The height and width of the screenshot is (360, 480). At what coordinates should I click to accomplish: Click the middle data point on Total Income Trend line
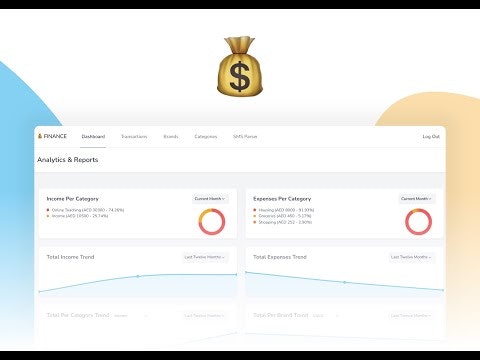click(x=138, y=276)
